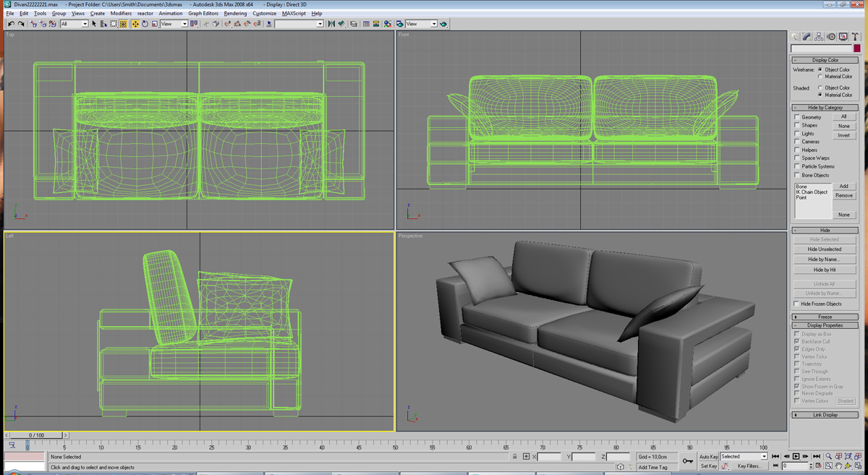This screenshot has height=475, width=868.
Task: Click the object color swatch
Action: [856, 48]
